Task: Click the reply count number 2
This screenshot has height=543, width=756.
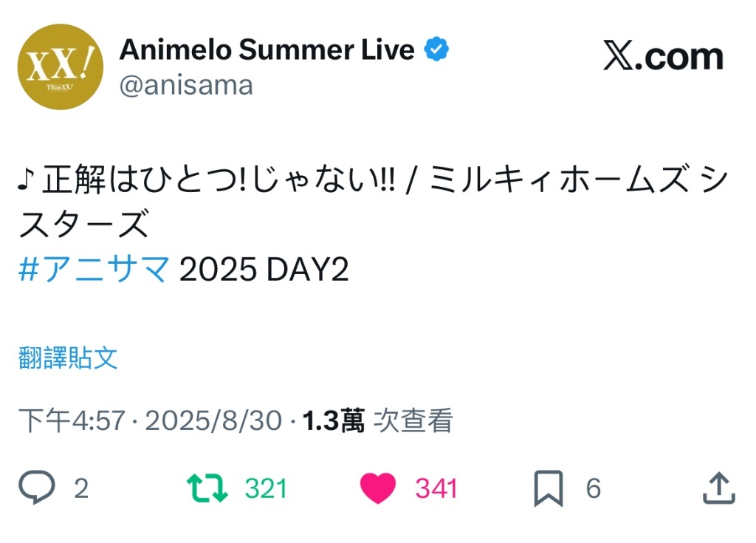Action: [x=81, y=488]
